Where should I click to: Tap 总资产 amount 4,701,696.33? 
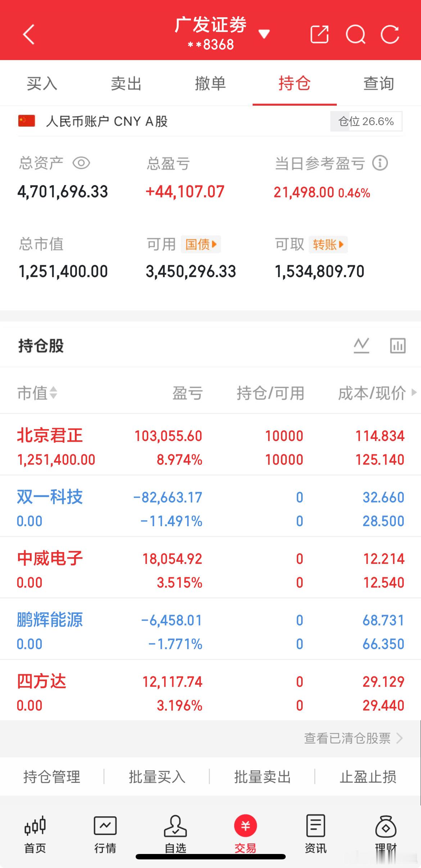click(x=63, y=192)
